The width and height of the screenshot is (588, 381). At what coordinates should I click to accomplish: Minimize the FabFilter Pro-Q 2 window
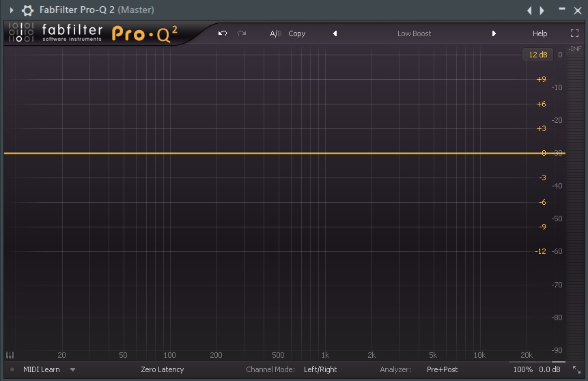click(562, 9)
